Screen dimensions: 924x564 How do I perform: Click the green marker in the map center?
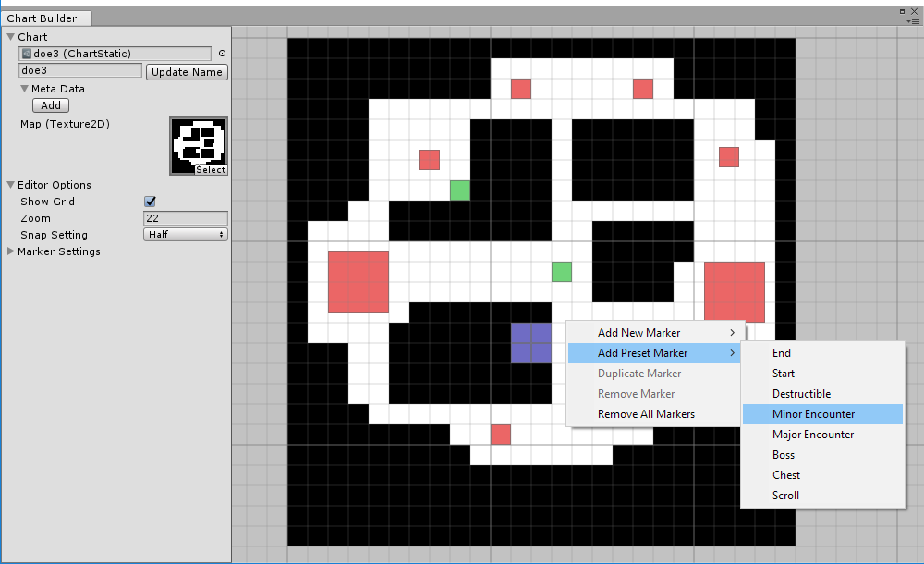(x=561, y=272)
